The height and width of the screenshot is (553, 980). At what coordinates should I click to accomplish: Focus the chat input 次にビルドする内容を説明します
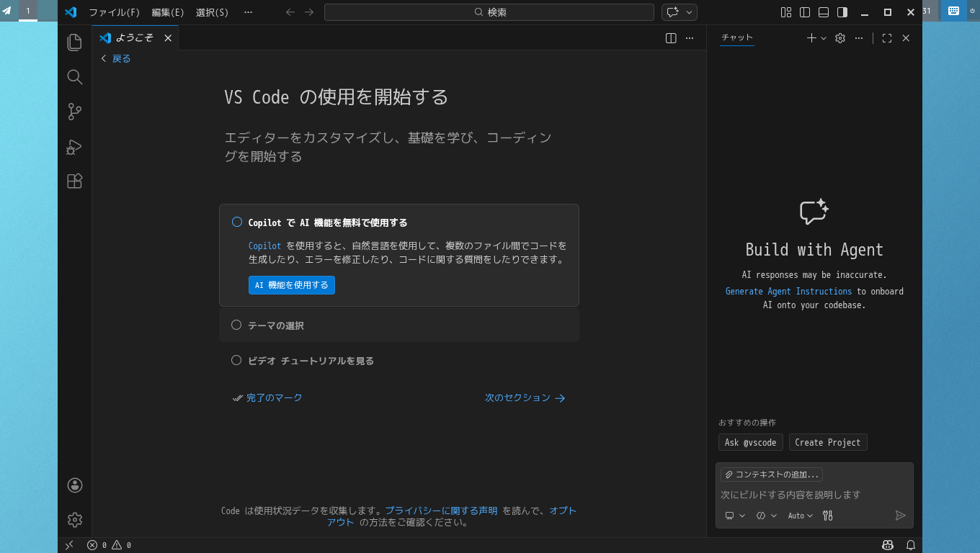pyautogui.click(x=814, y=495)
